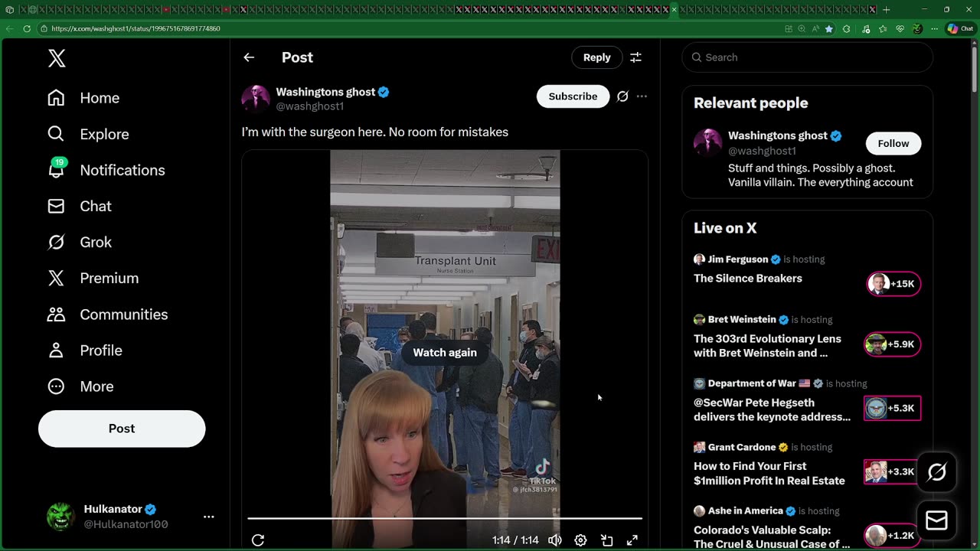
Task: Open Colorado's Valuable Scalp live space
Action: pyautogui.click(x=772, y=536)
